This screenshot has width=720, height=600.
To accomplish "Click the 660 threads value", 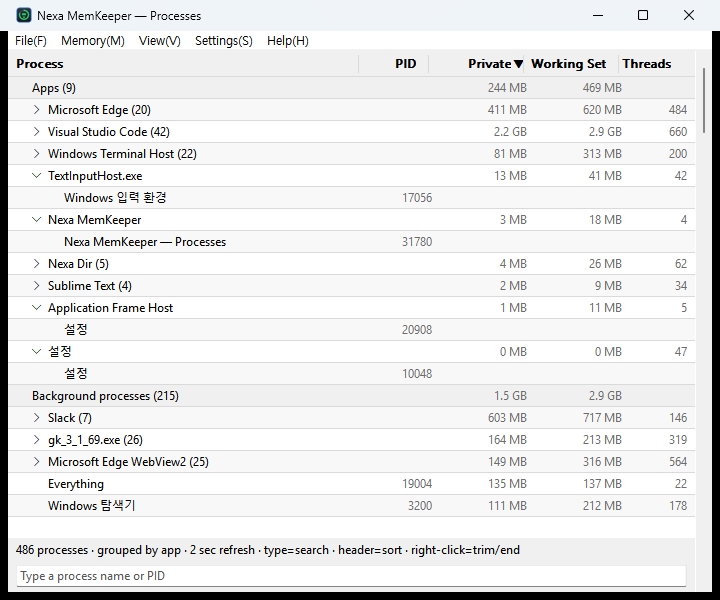I will (678, 132).
